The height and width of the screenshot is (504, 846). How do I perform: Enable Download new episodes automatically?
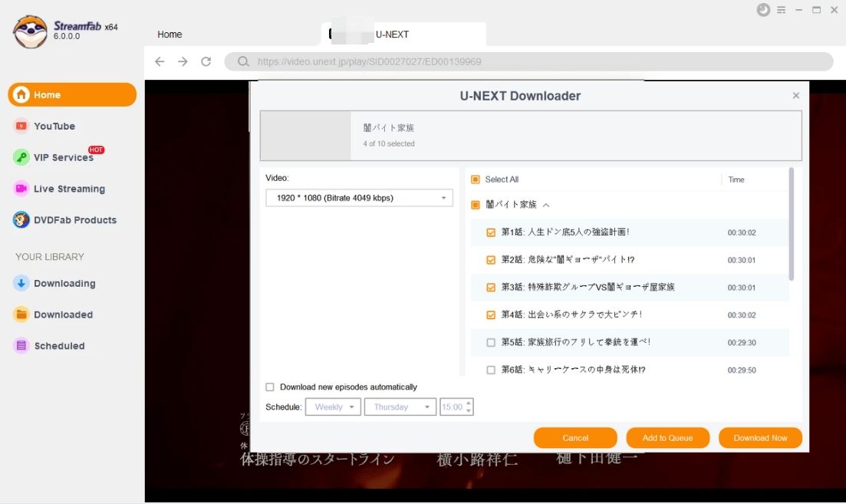coord(270,387)
